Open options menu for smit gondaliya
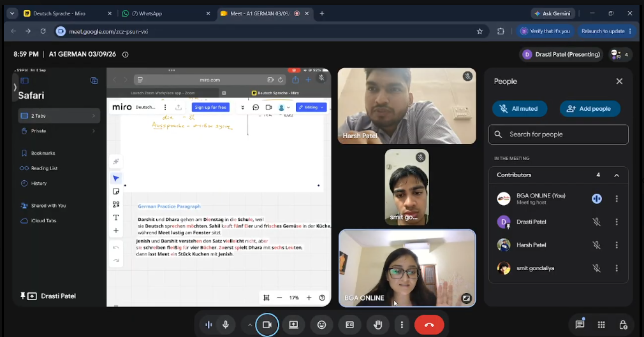Screen dimensions: 644x337 [x=617, y=268]
